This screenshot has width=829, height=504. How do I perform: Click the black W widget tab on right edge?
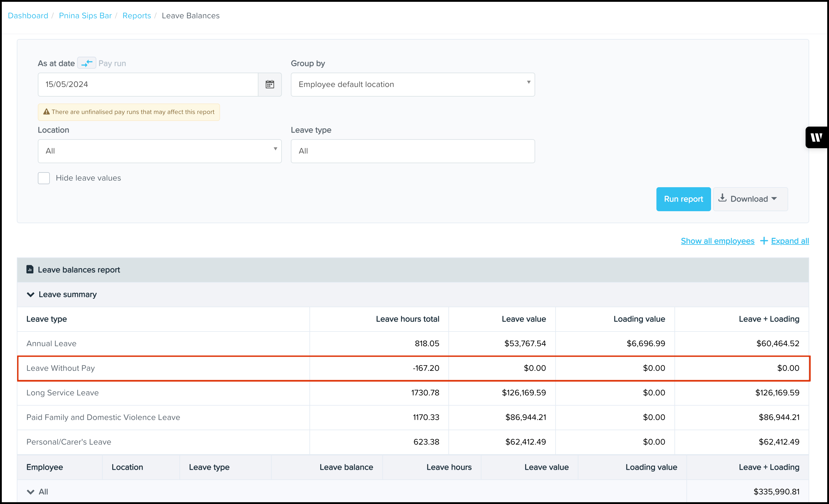tap(817, 137)
